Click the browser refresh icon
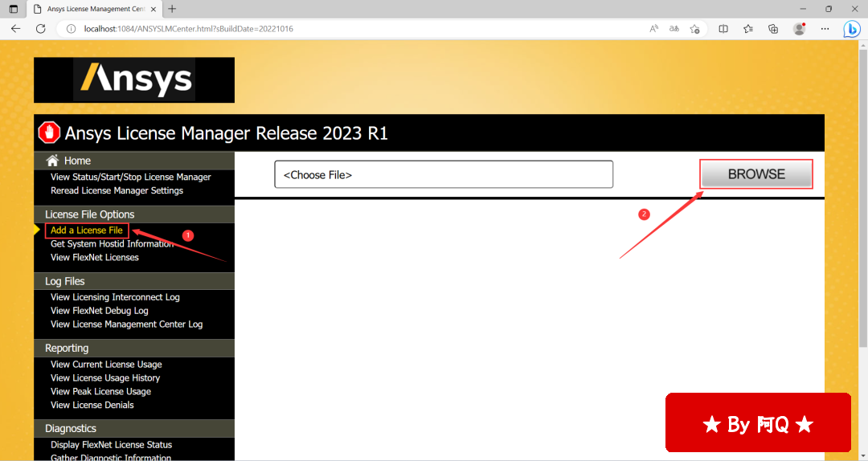868x461 pixels. click(x=41, y=28)
